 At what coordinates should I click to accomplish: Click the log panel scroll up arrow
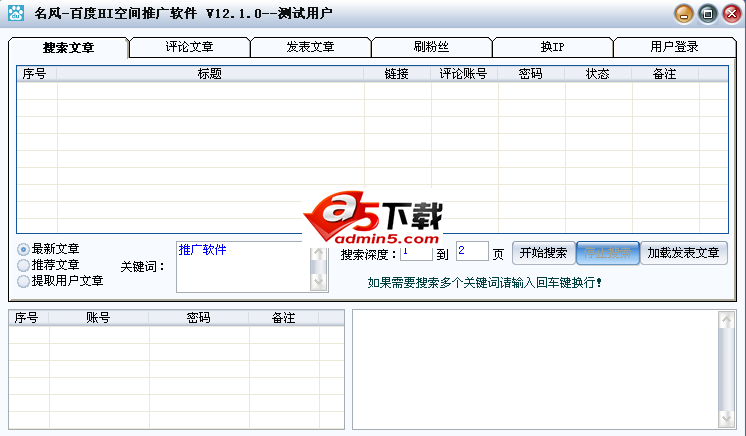click(x=726, y=321)
